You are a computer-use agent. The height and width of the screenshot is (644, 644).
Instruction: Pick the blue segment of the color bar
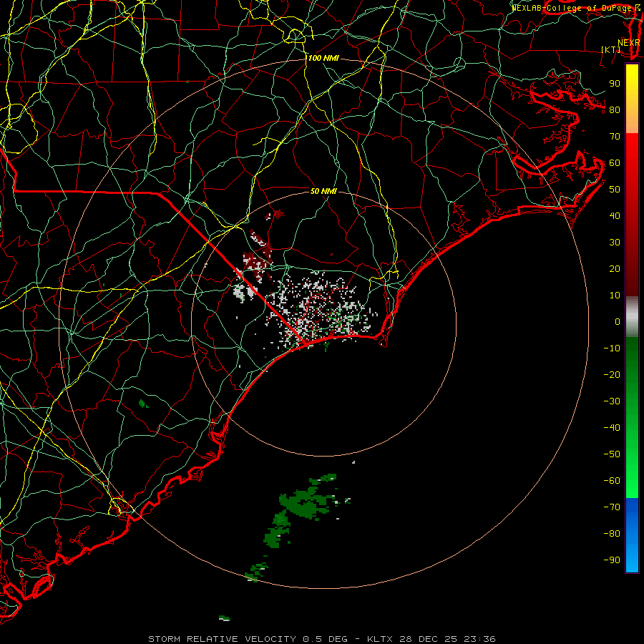pyautogui.click(x=632, y=535)
